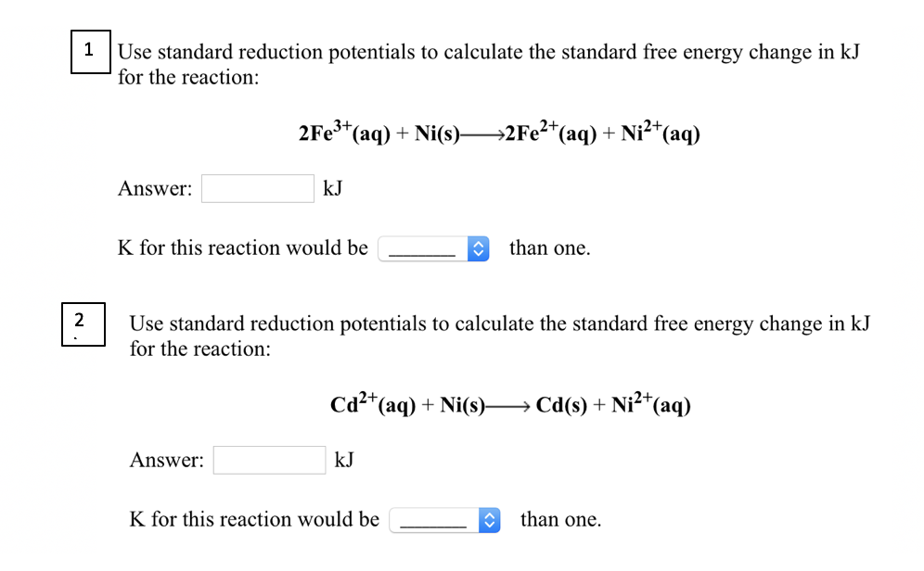Click the blue chevron selector beside question 2
Screen dimensions: 924x571
[x=489, y=519]
